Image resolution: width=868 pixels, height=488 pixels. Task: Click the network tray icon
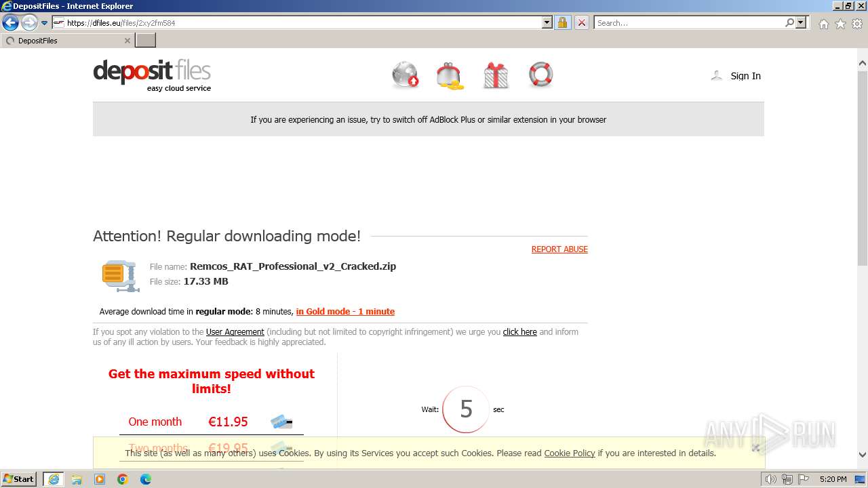[x=787, y=479]
